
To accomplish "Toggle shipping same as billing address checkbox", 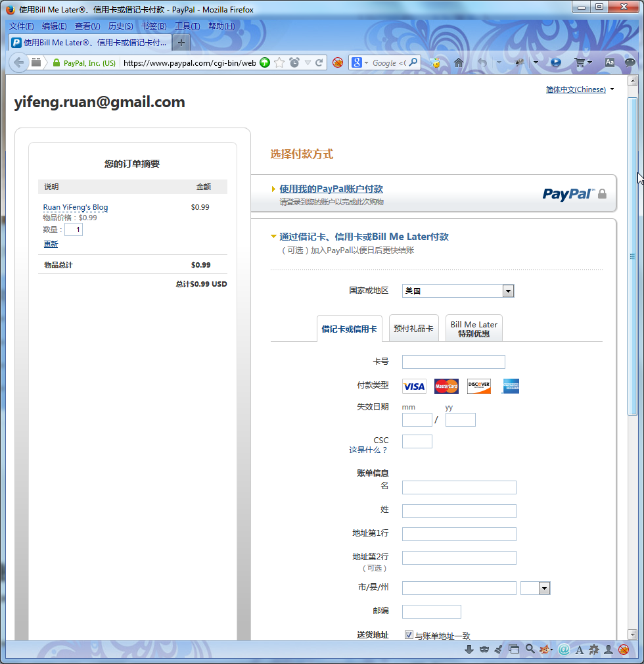I will 409,635.
